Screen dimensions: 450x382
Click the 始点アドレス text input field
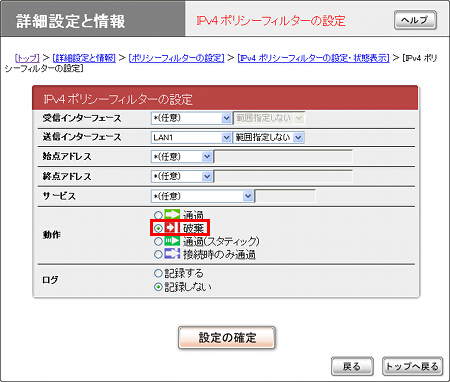(x=283, y=157)
